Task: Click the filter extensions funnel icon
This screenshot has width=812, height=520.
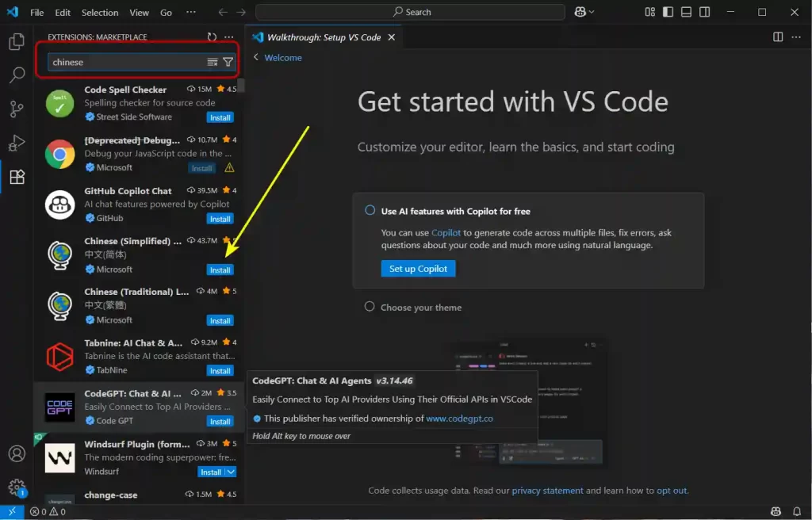Action: 228,62
